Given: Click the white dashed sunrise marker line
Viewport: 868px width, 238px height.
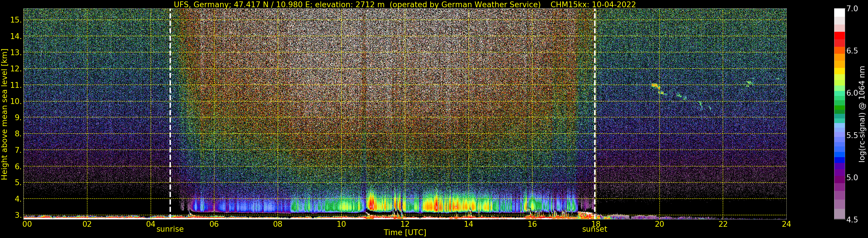Looking at the screenshot, I should pyautogui.click(x=170, y=114).
